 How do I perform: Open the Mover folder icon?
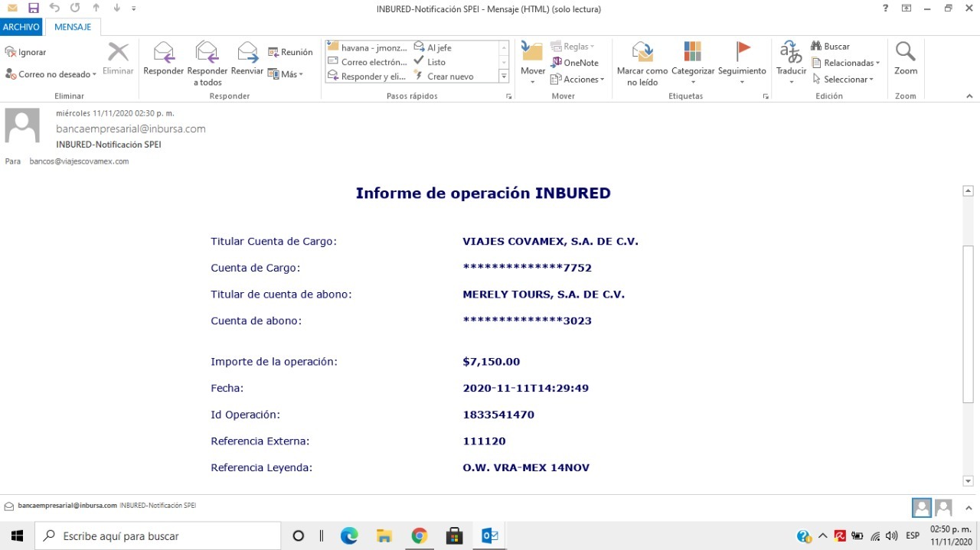pyautogui.click(x=532, y=52)
